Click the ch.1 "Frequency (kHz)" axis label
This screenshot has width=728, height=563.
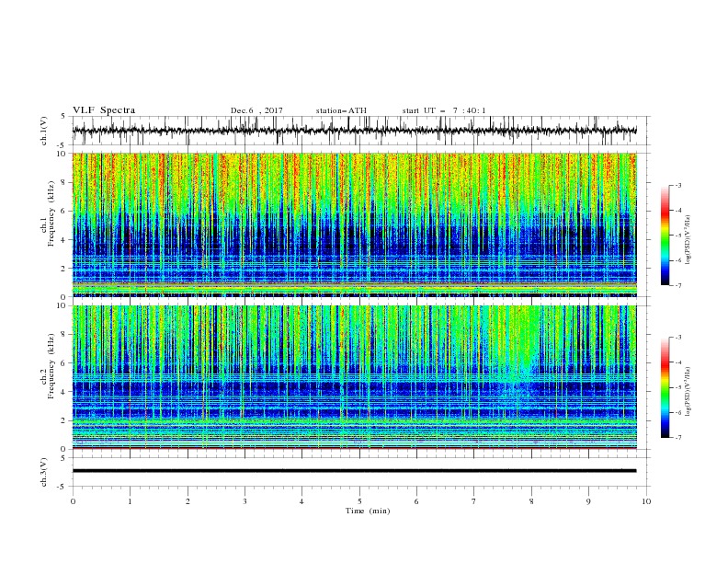(51, 214)
